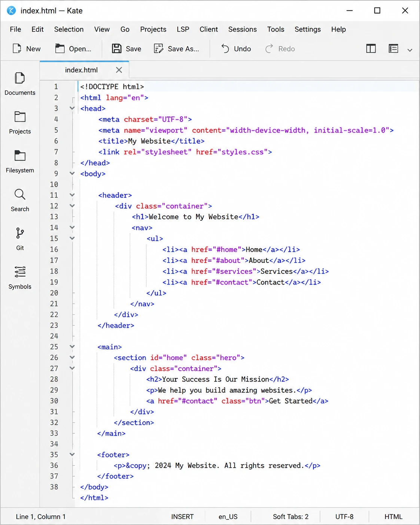This screenshot has height=525, width=420.
Task: Click the sidebar layout toolbar icon
Action: [x=393, y=48]
